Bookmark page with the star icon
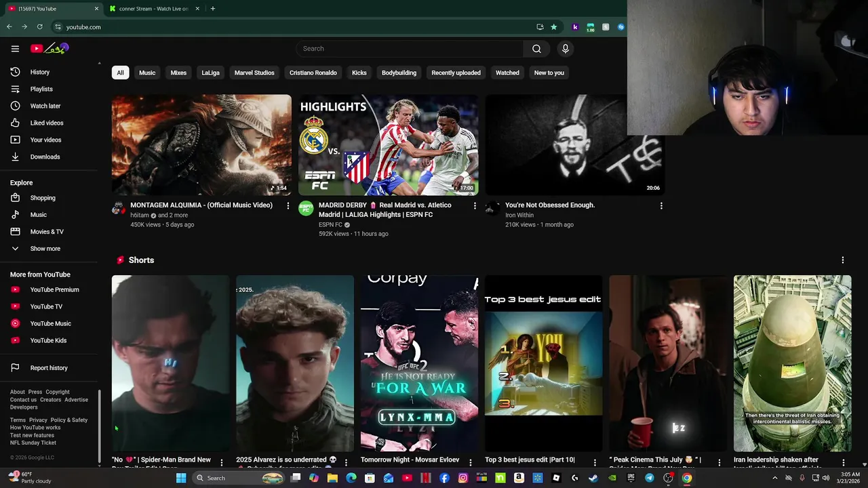The image size is (868, 488). point(554,27)
